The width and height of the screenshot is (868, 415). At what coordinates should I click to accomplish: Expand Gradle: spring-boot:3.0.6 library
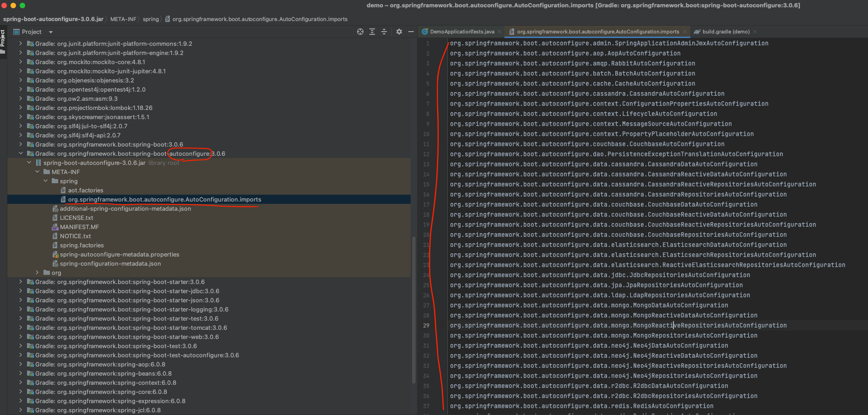click(21, 144)
